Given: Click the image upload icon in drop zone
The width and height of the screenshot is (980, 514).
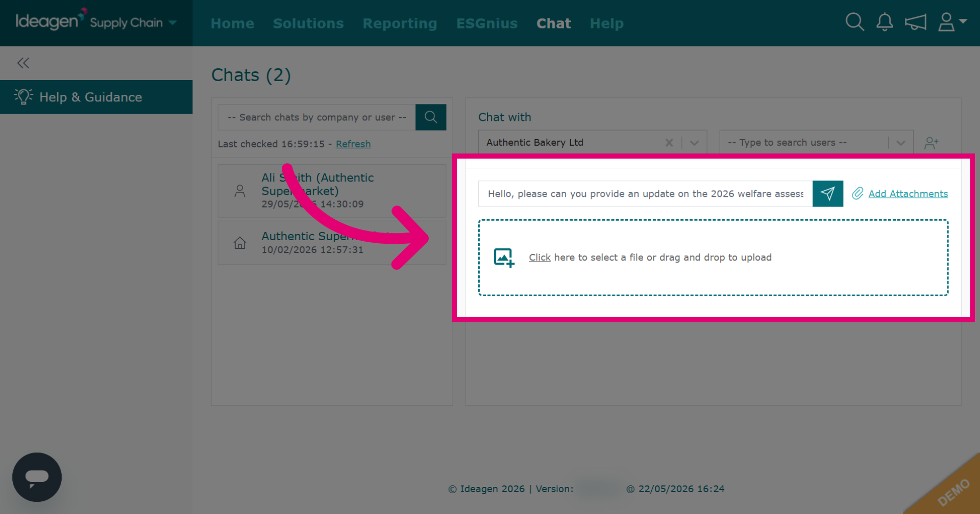Looking at the screenshot, I should pos(504,258).
